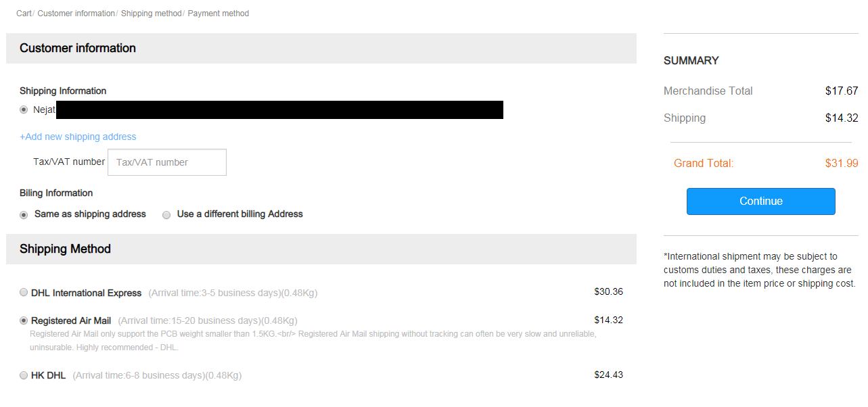Select the Nejat shipping address radio button
868x407 pixels.
[x=24, y=110]
